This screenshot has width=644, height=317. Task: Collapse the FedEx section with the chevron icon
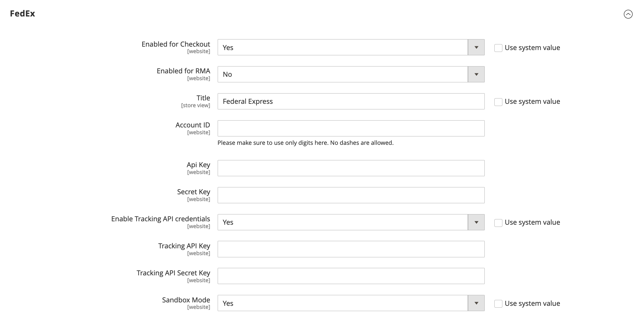628,14
